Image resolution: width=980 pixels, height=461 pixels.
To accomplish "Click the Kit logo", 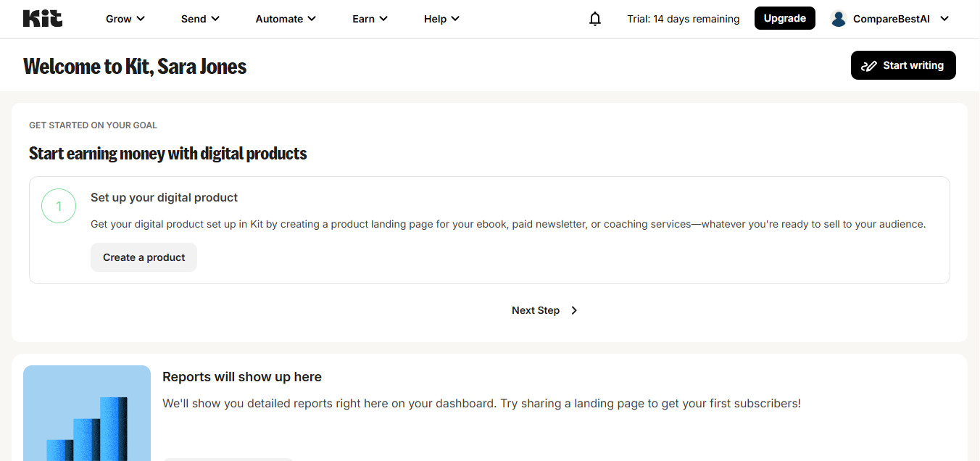I will [x=43, y=19].
